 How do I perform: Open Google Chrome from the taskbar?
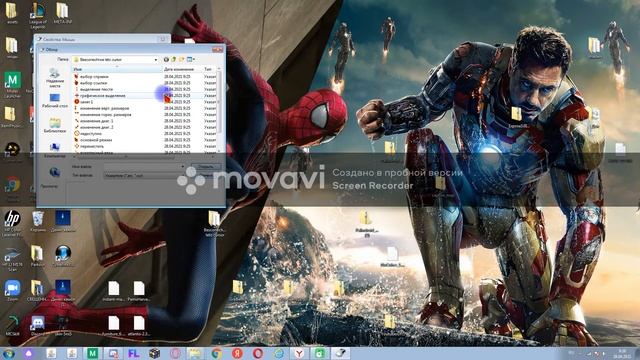(216, 353)
